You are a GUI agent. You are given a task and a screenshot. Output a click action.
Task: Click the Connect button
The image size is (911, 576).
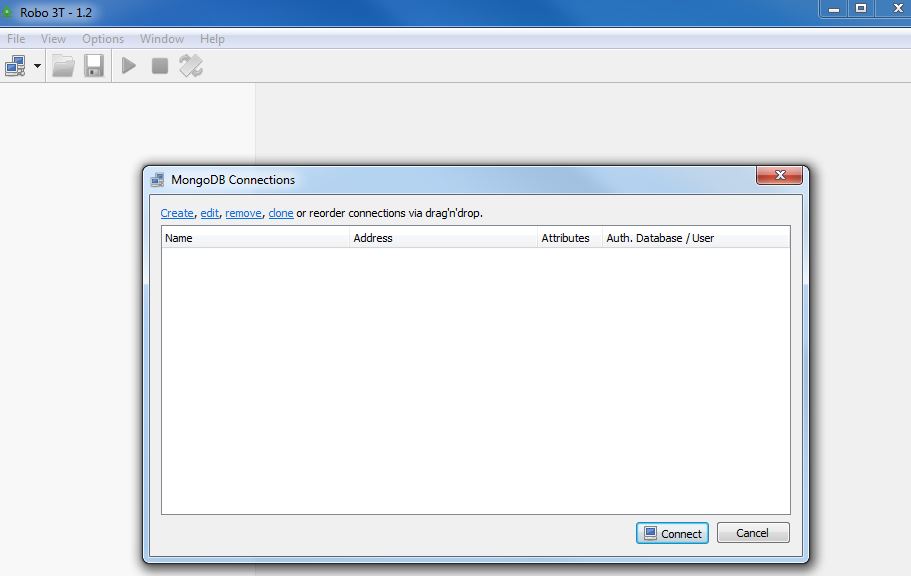[x=672, y=533]
